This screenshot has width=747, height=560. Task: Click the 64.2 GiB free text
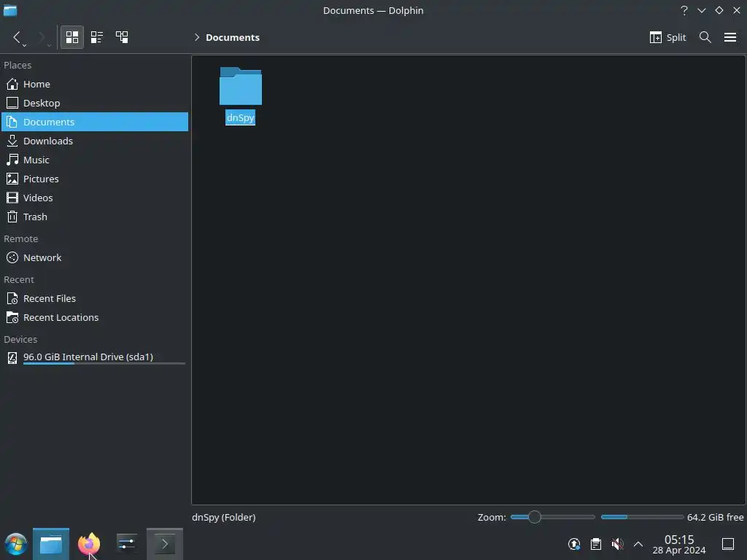point(715,517)
